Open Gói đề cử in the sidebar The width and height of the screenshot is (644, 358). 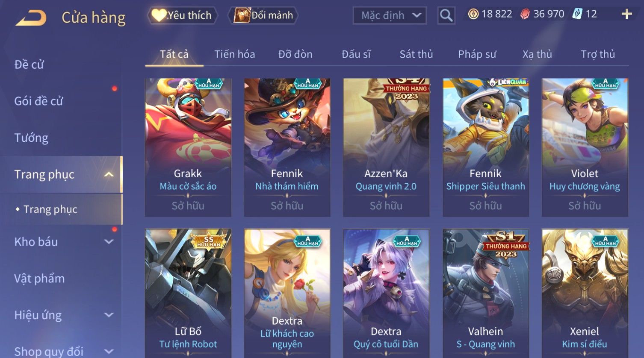pyautogui.click(x=38, y=101)
